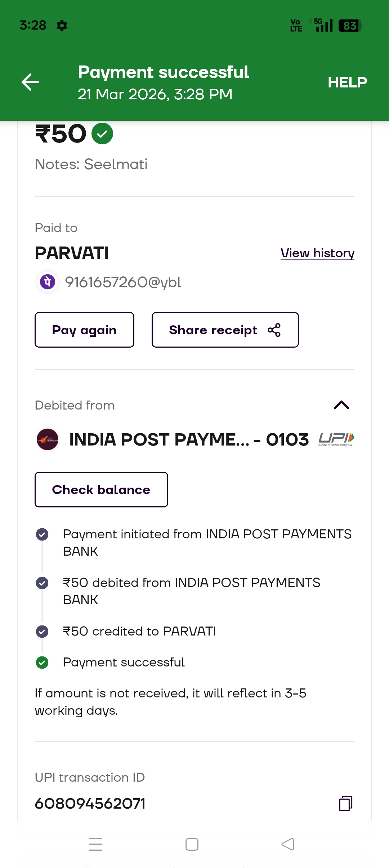This screenshot has width=389, height=868.
Task: Tap the UPI transaction ID number
Action: click(x=90, y=803)
